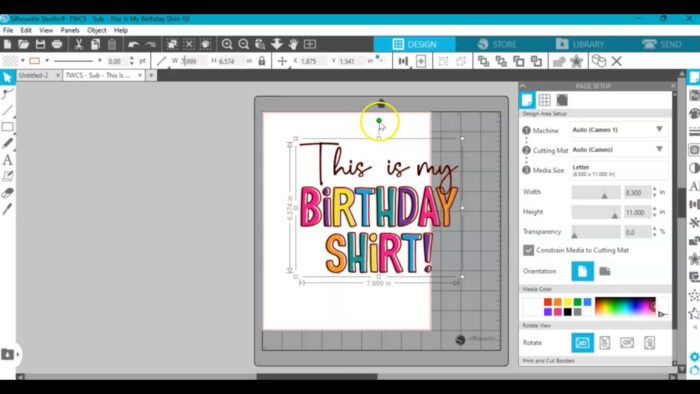
Task: Open the advanced media color picker arrow
Action: (662, 314)
